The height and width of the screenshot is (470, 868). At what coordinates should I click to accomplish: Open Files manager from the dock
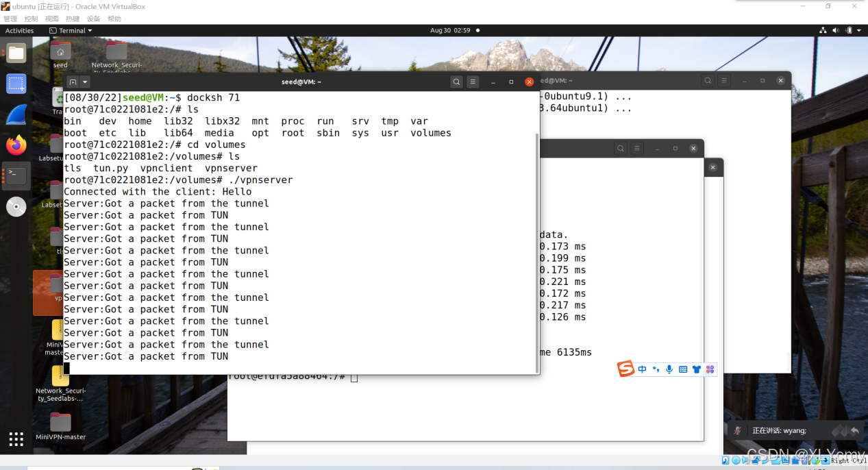coord(16,52)
